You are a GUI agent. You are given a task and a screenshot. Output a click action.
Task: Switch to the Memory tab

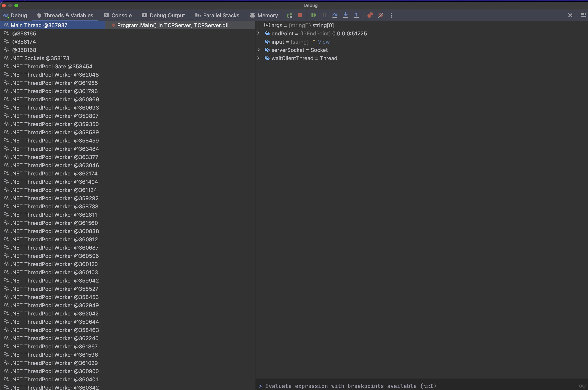click(x=264, y=15)
